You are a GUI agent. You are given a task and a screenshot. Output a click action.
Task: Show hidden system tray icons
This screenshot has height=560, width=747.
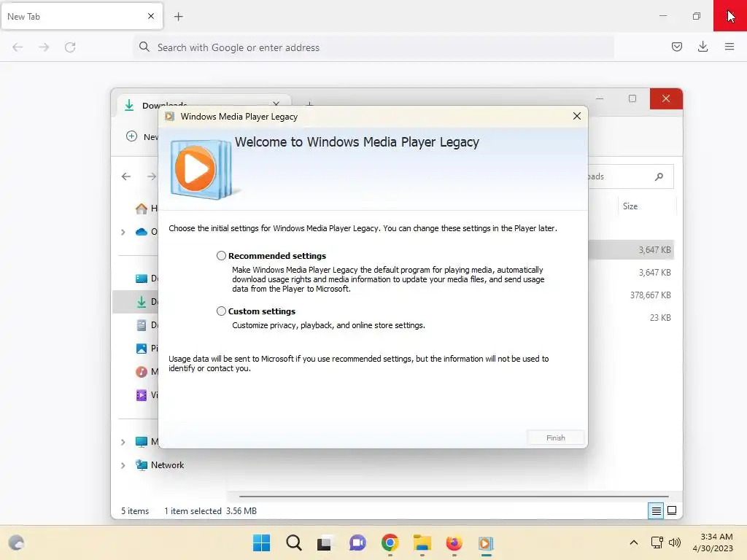[x=634, y=542]
